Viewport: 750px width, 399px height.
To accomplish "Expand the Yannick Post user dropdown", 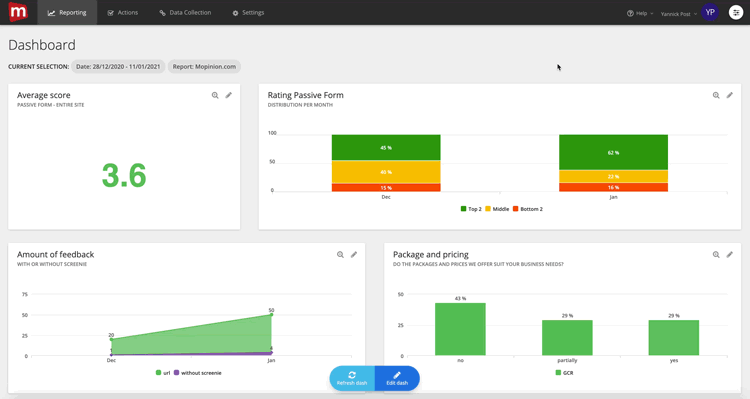I will 679,14.
